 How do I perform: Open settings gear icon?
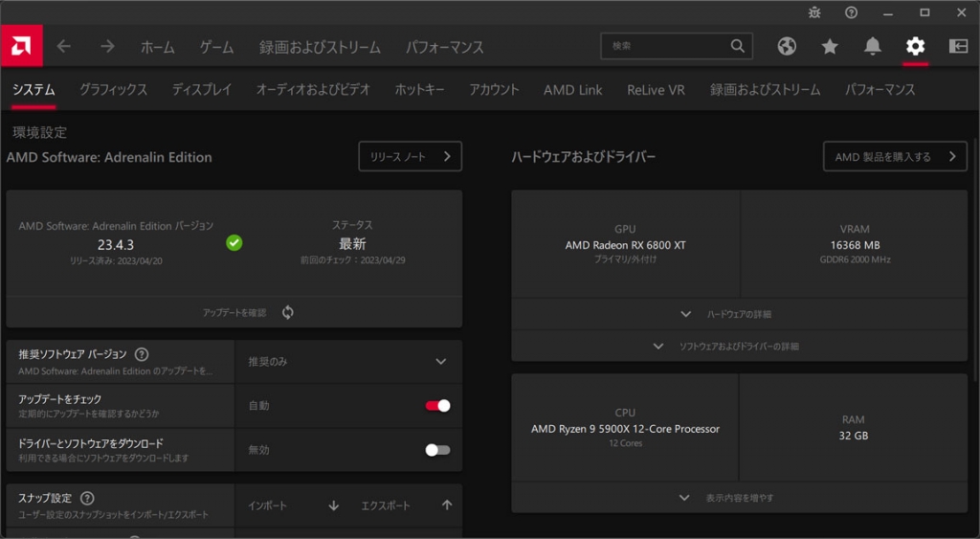pos(915,46)
